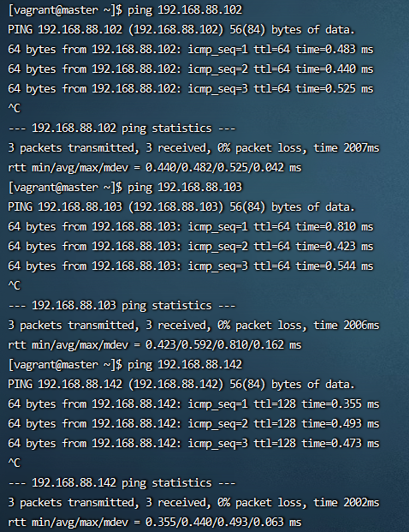Image resolution: width=409 pixels, height=532 pixels.
Task: Click the first ping 192.168.88.102 command
Action: 125,9
